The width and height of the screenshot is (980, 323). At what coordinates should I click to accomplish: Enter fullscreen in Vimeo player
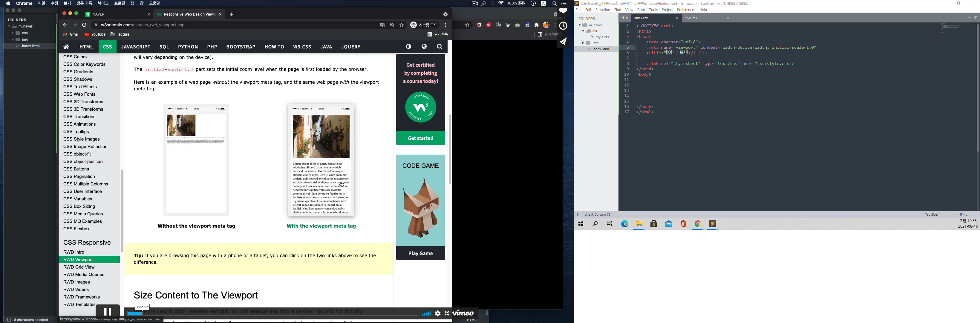click(447, 313)
